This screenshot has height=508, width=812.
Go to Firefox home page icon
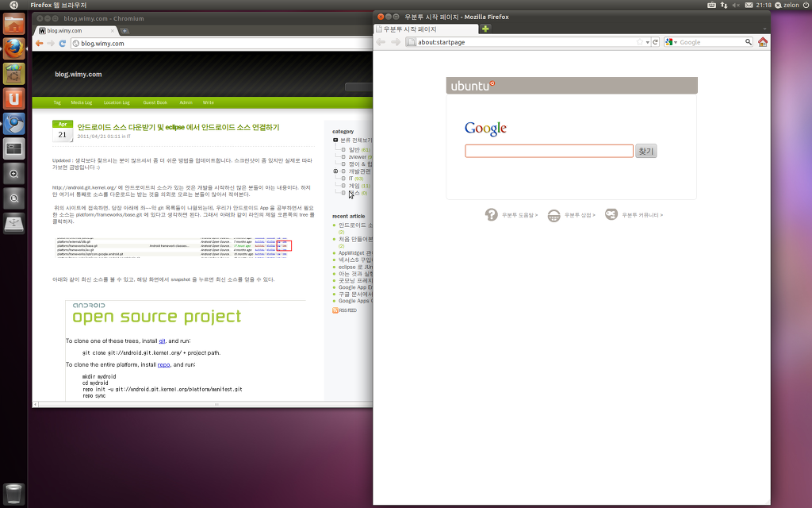click(x=763, y=42)
